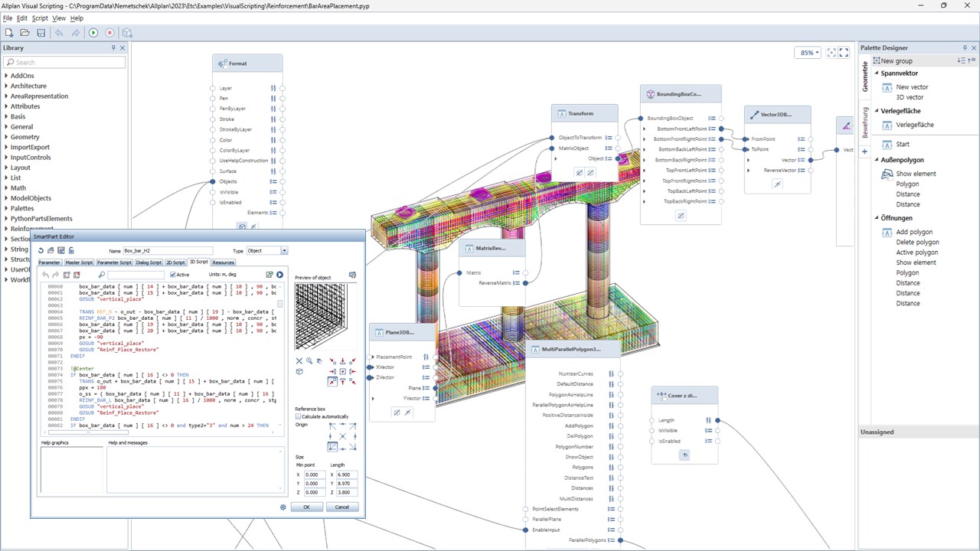Open SmartPart settings with the gear icon
Viewport: 980px width, 551px height.
coord(283,507)
